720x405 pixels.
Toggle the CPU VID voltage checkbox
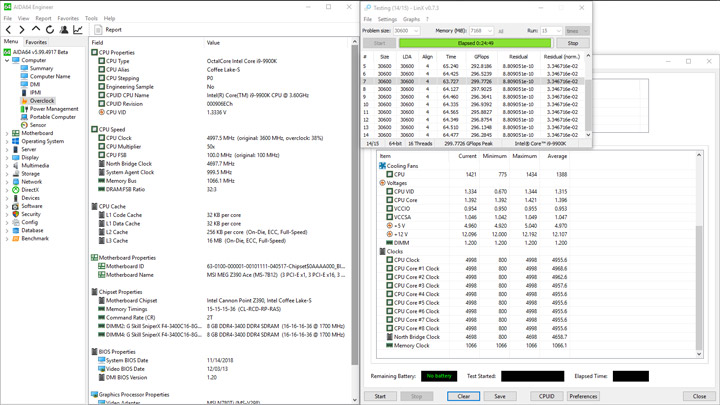click(x=389, y=191)
